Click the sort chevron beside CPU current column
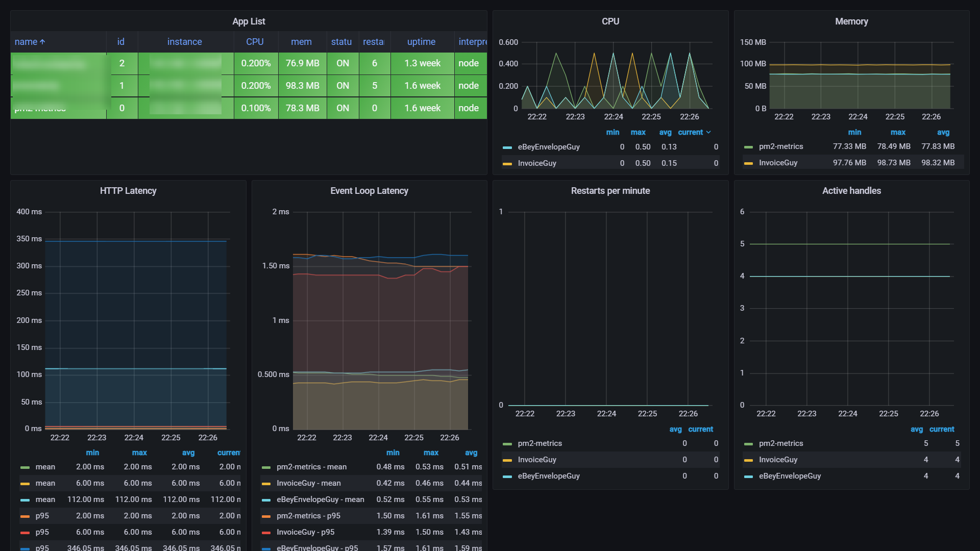This screenshot has width=980, height=551. (x=708, y=132)
